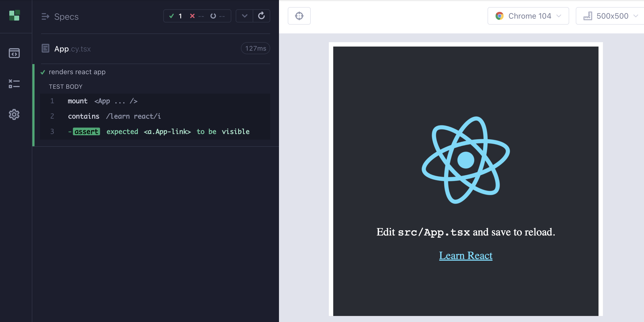
Task: Click the TEST BODY section header
Action: point(65,87)
